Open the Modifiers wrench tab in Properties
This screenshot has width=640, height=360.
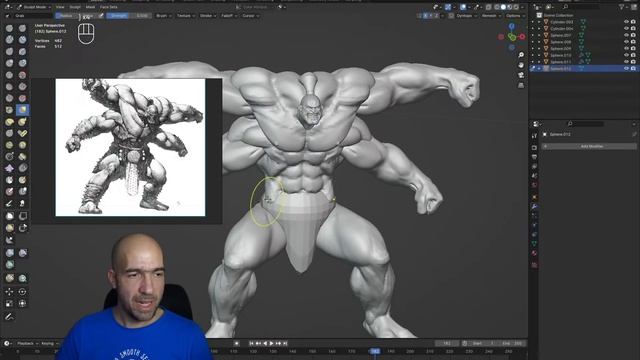534,207
